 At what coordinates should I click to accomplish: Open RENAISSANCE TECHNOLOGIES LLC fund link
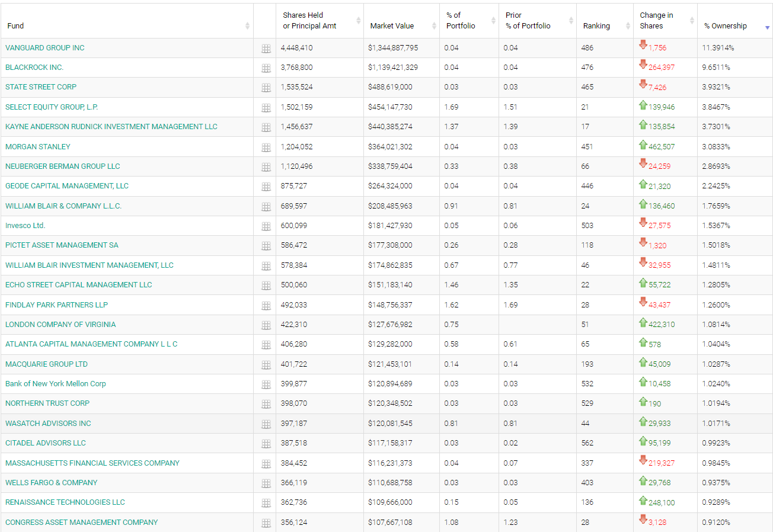(x=65, y=502)
